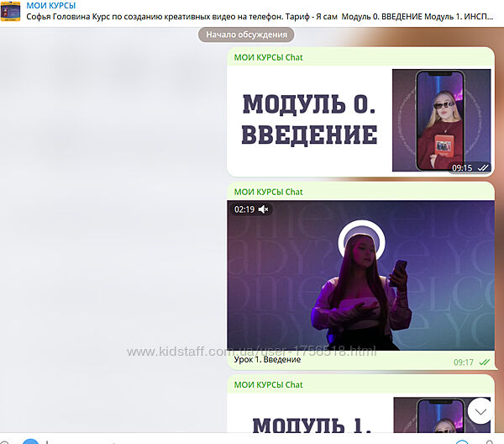Open the МОИ КУРСЫ channel title
The width and height of the screenshot is (504, 444).
[x=51, y=6]
